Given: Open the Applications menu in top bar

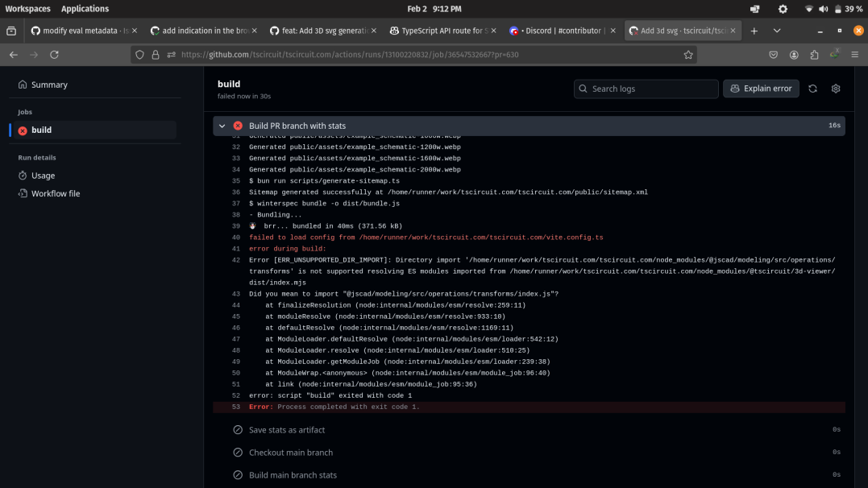Looking at the screenshot, I should [x=85, y=9].
